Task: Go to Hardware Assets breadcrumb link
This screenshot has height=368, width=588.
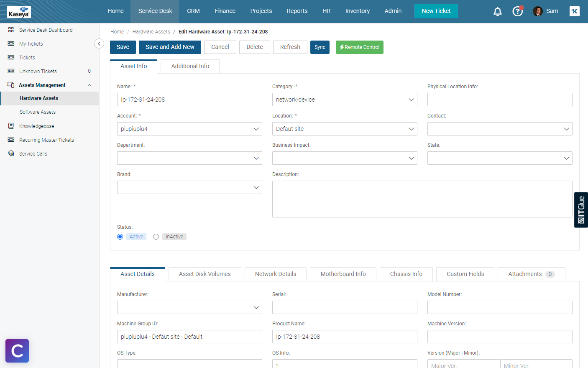Action: pyautogui.click(x=151, y=32)
